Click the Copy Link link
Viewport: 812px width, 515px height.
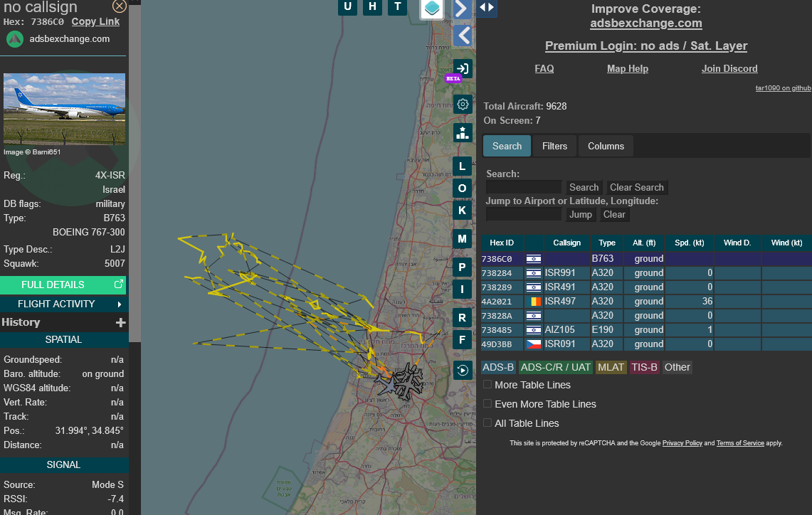(95, 22)
